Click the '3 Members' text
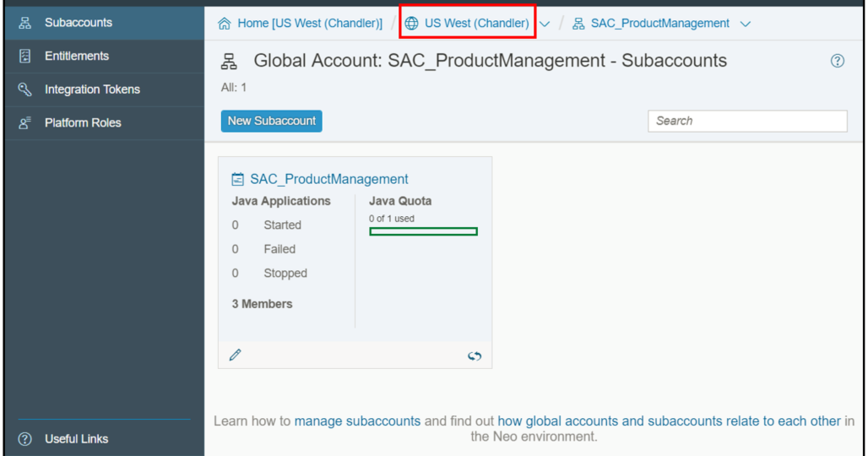 (x=262, y=304)
